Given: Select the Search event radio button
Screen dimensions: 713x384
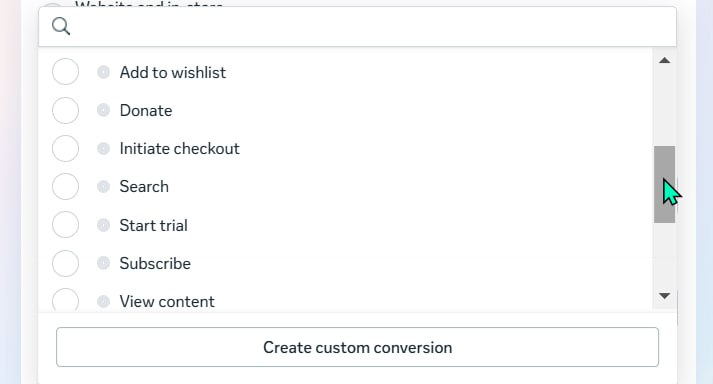Looking at the screenshot, I should (x=65, y=187).
